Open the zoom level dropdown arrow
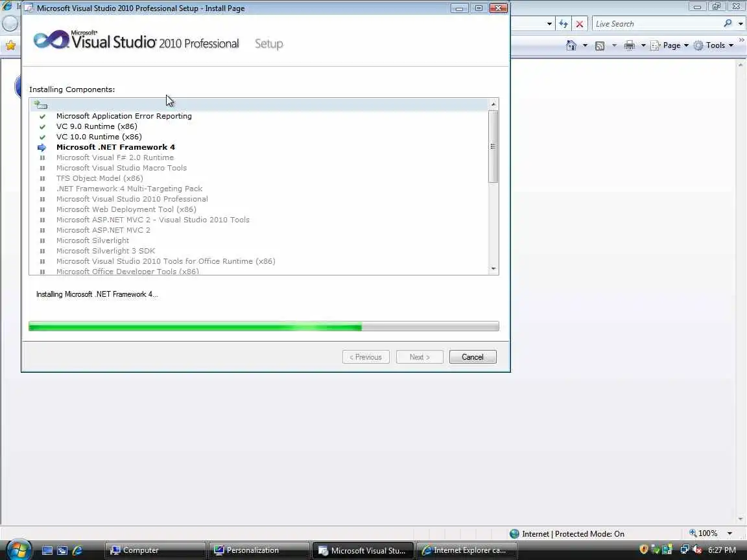This screenshot has width=747, height=560. [729, 534]
